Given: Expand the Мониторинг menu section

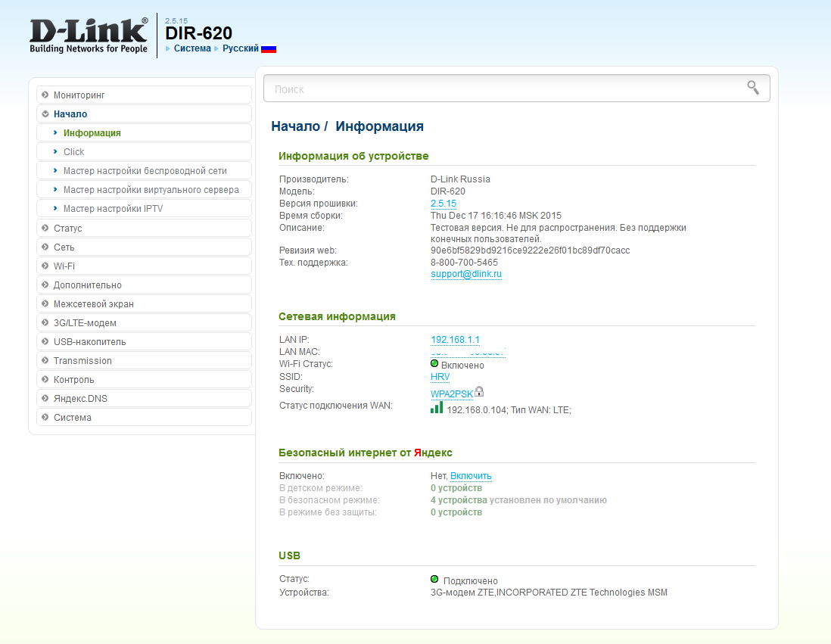Looking at the screenshot, I should tap(144, 95).
